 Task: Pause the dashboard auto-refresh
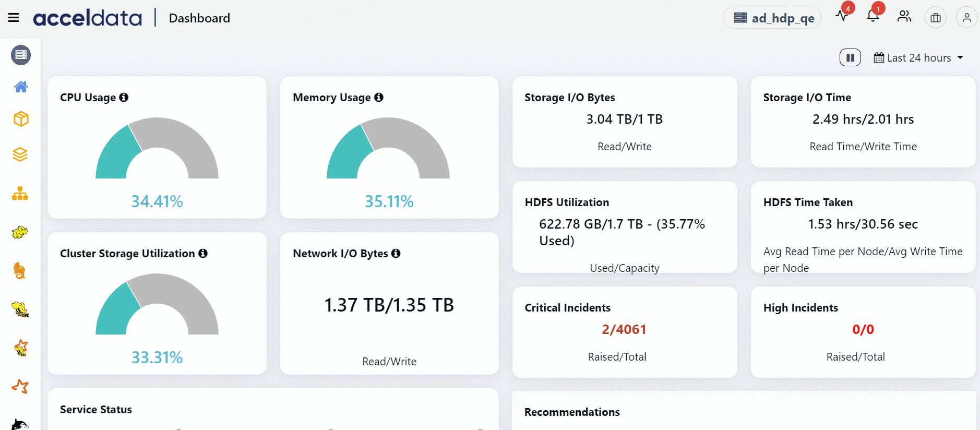click(850, 57)
